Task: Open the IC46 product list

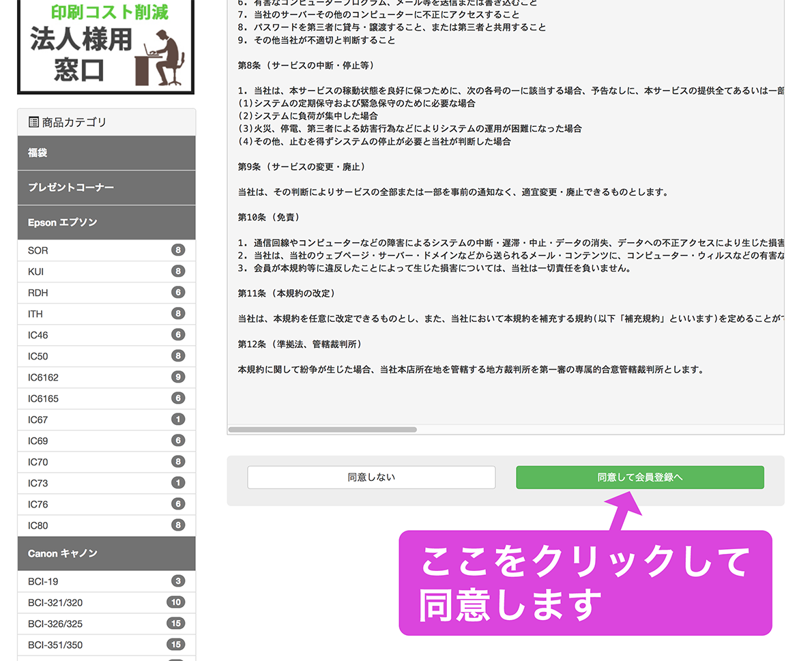Action: pyautogui.click(x=38, y=335)
